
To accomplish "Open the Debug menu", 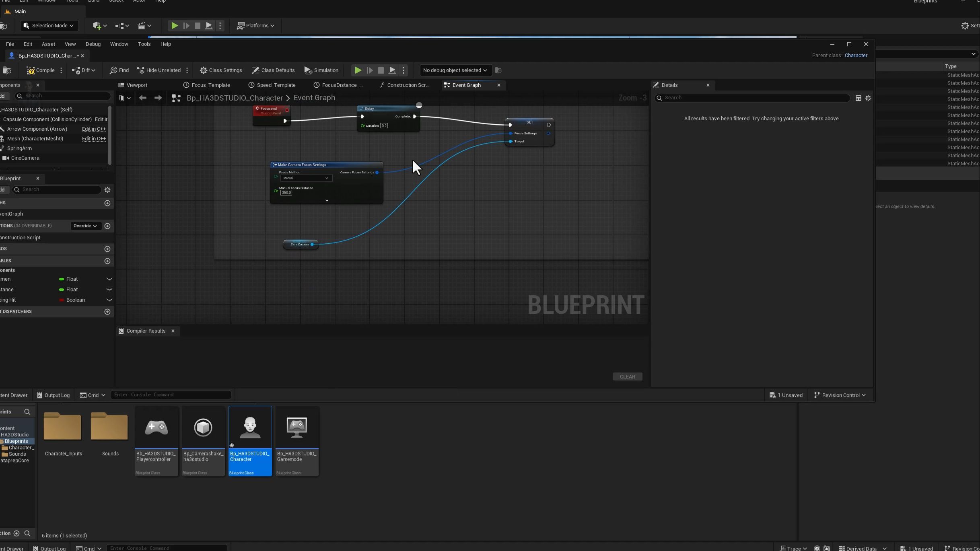I will point(93,44).
